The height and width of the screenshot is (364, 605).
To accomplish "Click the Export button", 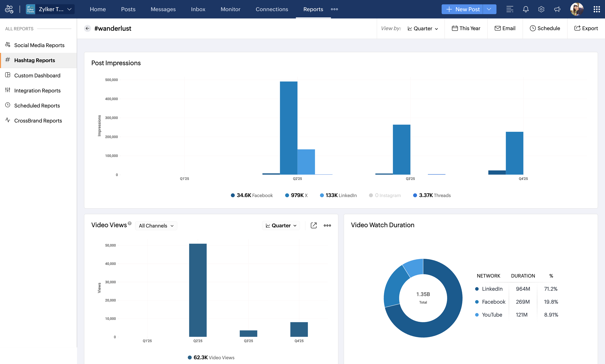I will (586, 28).
